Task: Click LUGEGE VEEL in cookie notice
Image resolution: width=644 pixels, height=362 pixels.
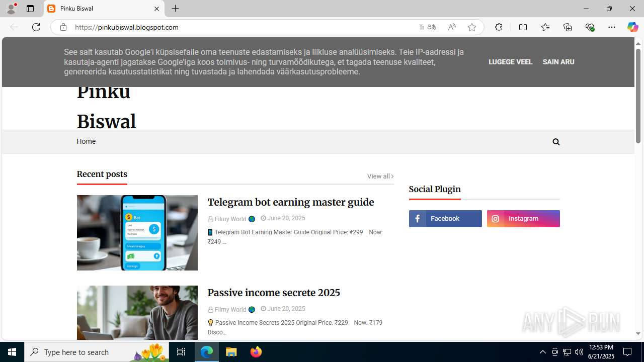Action: tap(510, 62)
